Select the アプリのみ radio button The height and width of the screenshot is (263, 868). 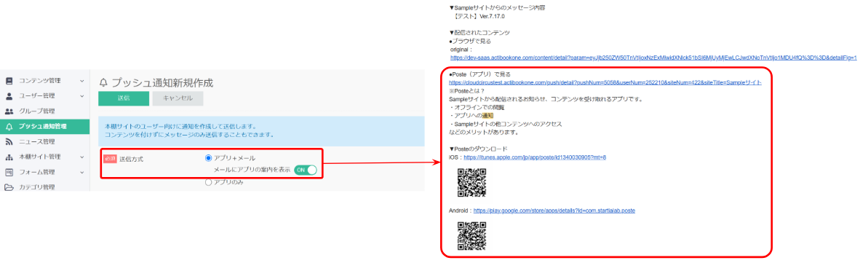209,182
